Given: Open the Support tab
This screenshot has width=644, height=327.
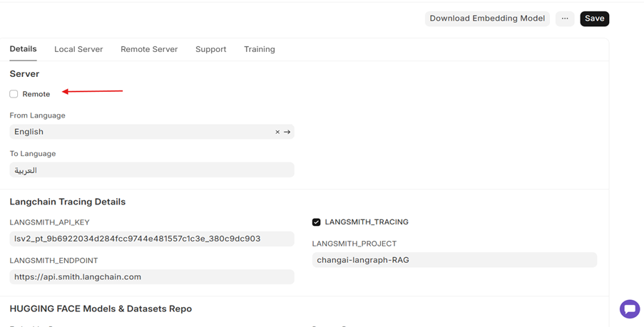Looking at the screenshot, I should [210, 49].
